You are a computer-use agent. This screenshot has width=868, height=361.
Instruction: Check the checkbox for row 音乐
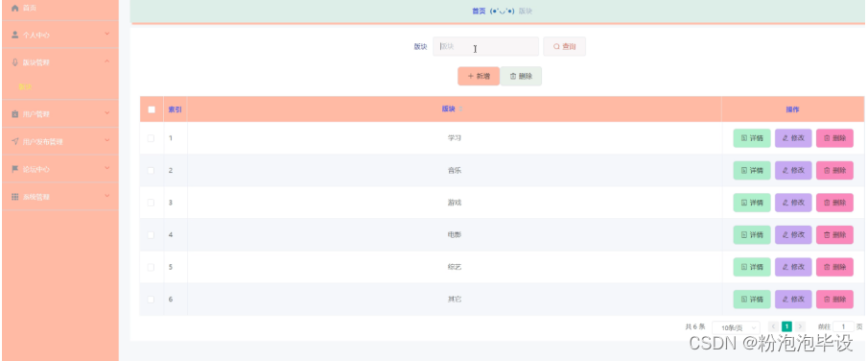(152, 170)
